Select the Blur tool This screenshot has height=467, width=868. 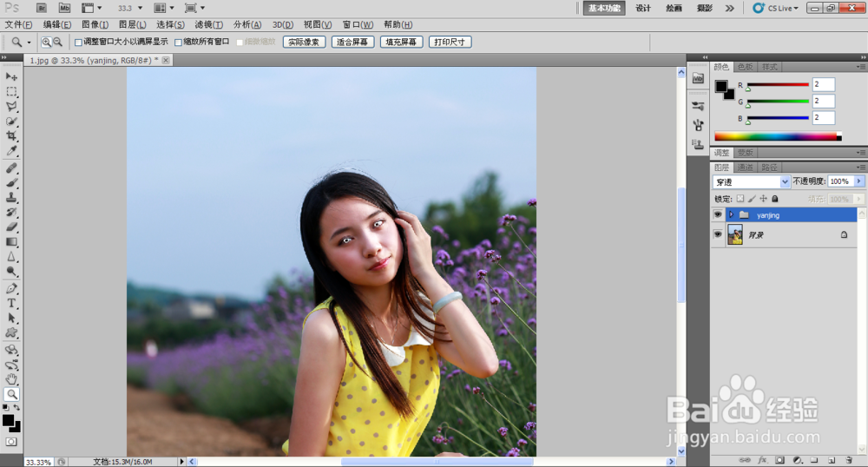coord(11,257)
